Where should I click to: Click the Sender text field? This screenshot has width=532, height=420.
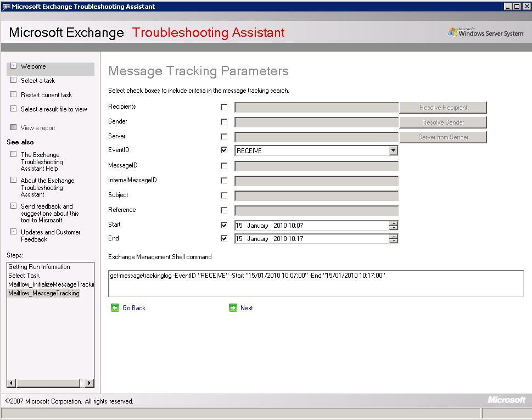tap(317, 122)
